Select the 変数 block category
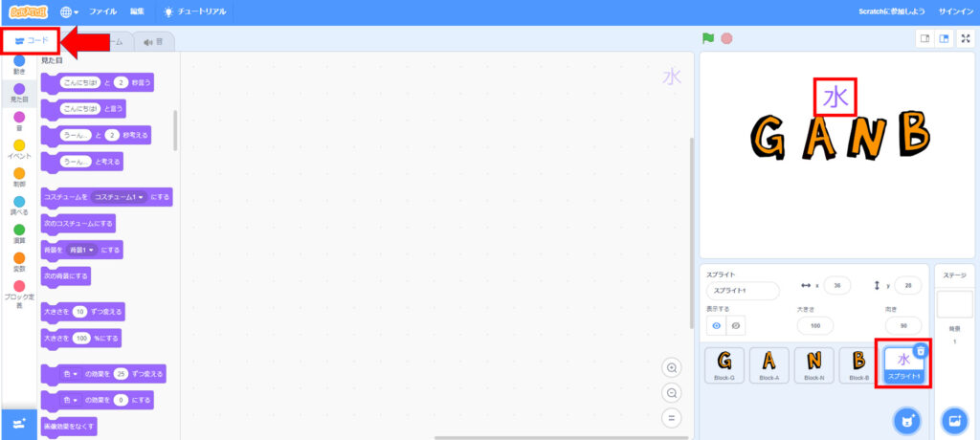 (x=19, y=262)
